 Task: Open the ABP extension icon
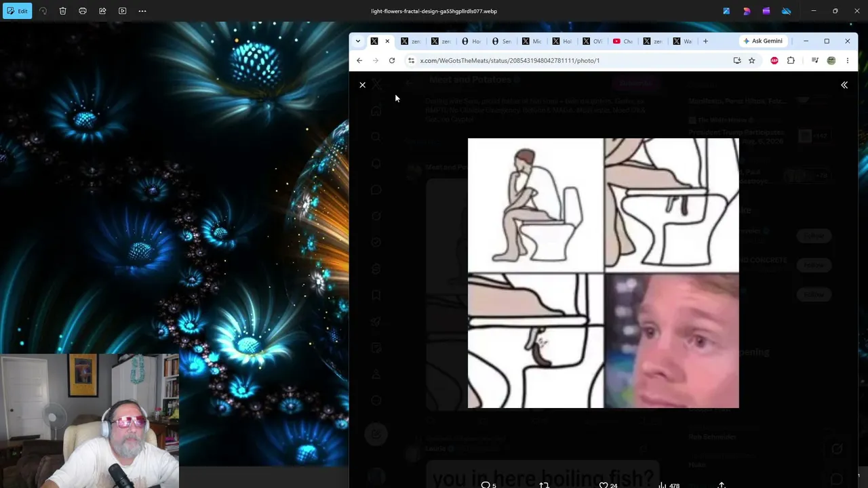pyautogui.click(x=774, y=60)
